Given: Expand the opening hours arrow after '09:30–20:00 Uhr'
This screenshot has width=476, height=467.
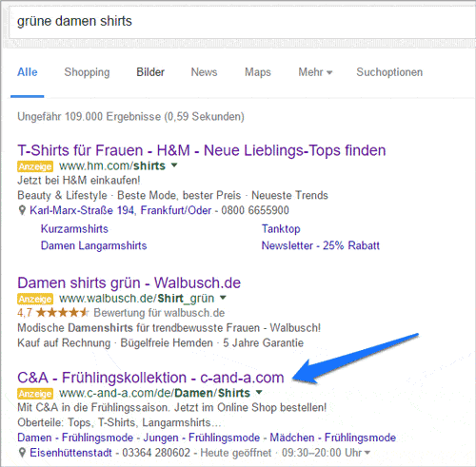Looking at the screenshot, I should (x=367, y=453).
